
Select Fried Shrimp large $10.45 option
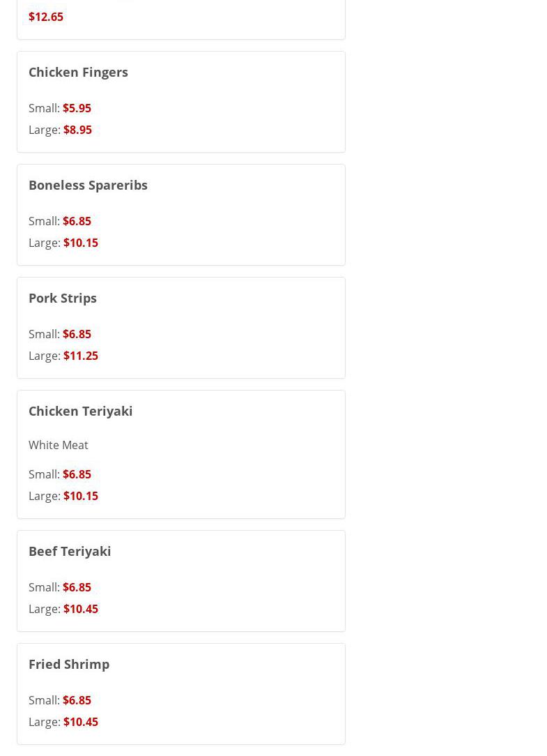click(x=80, y=722)
